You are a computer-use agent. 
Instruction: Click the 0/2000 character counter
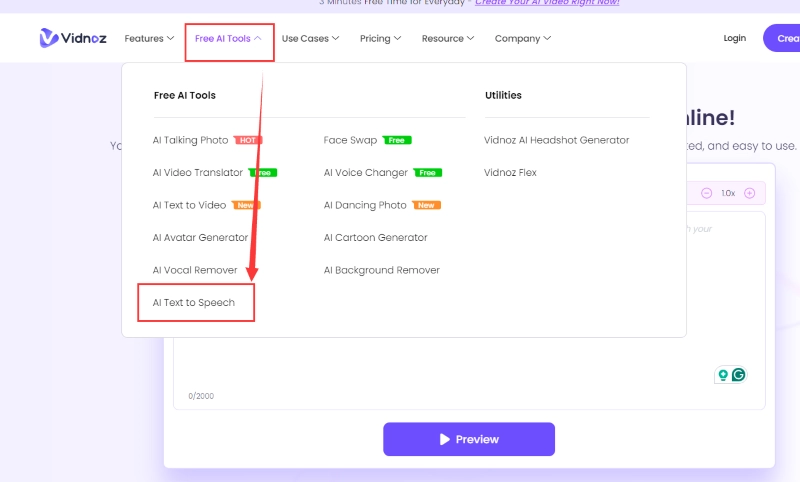pos(201,396)
